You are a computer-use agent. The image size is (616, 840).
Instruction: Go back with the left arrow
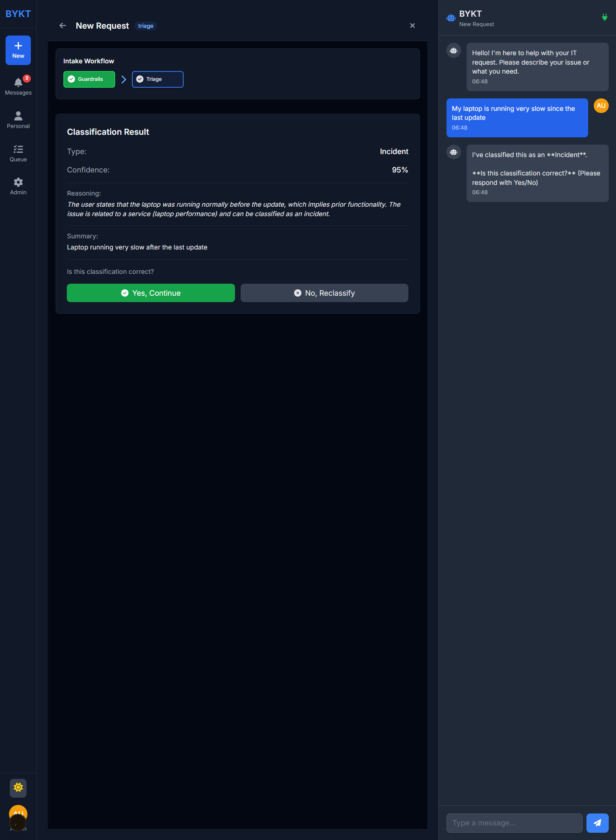point(62,26)
